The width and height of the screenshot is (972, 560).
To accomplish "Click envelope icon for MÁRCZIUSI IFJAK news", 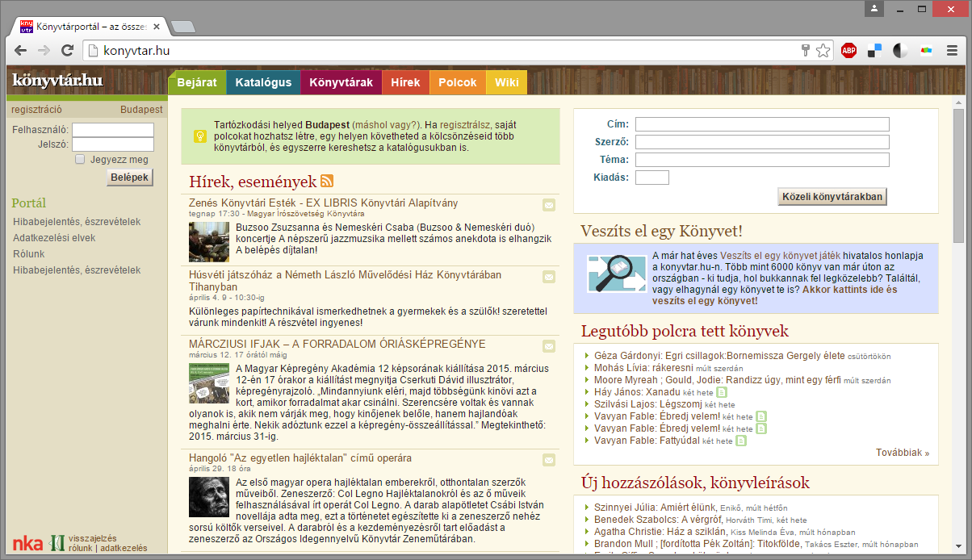I will pyautogui.click(x=549, y=346).
